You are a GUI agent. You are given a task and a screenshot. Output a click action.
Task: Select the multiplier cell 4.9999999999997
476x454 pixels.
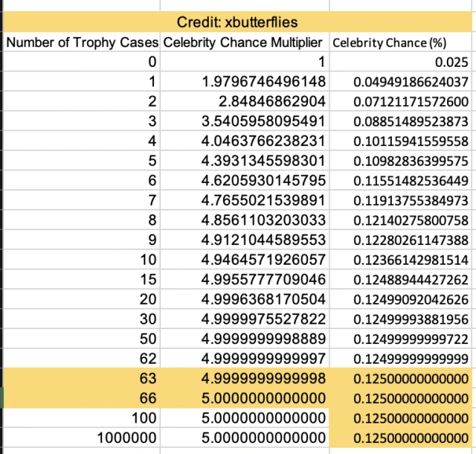(x=245, y=358)
